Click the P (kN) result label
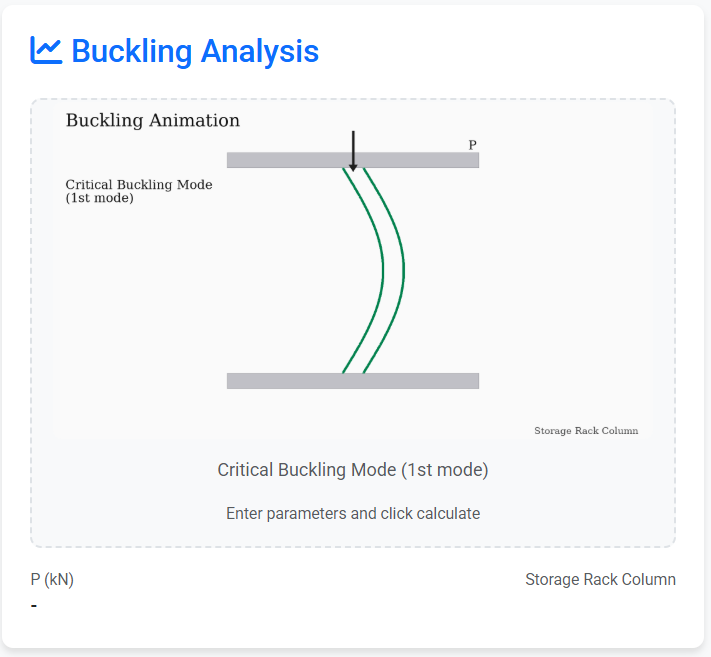The width and height of the screenshot is (711, 657). point(53,580)
